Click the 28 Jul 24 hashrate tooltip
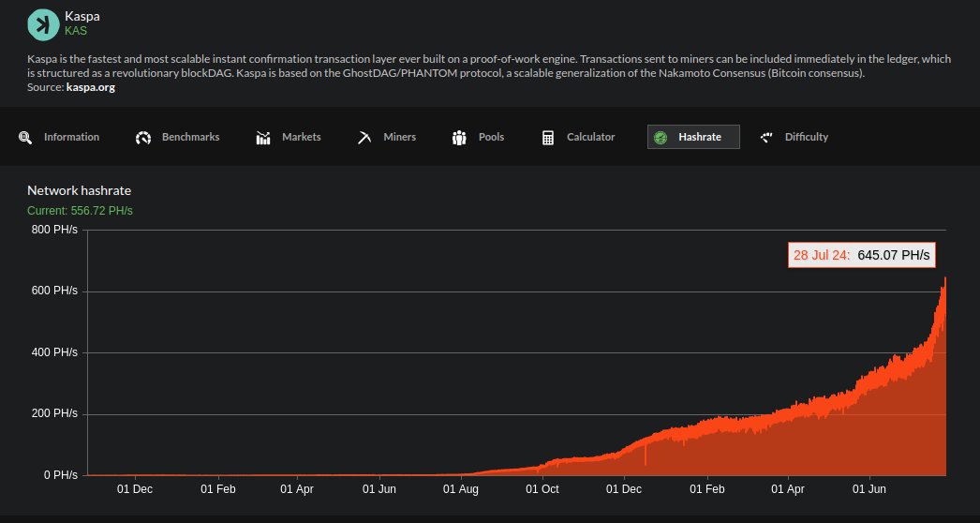This screenshot has height=523, width=980. (x=862, y=255)
